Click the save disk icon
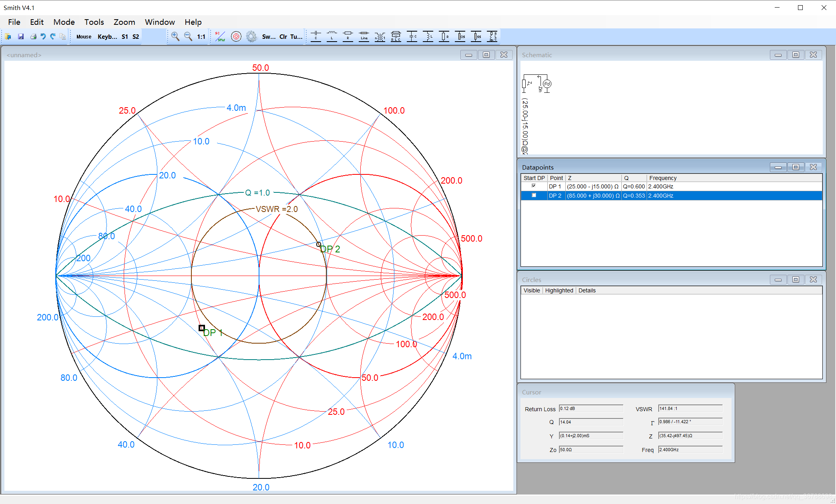 pos(21,36)
